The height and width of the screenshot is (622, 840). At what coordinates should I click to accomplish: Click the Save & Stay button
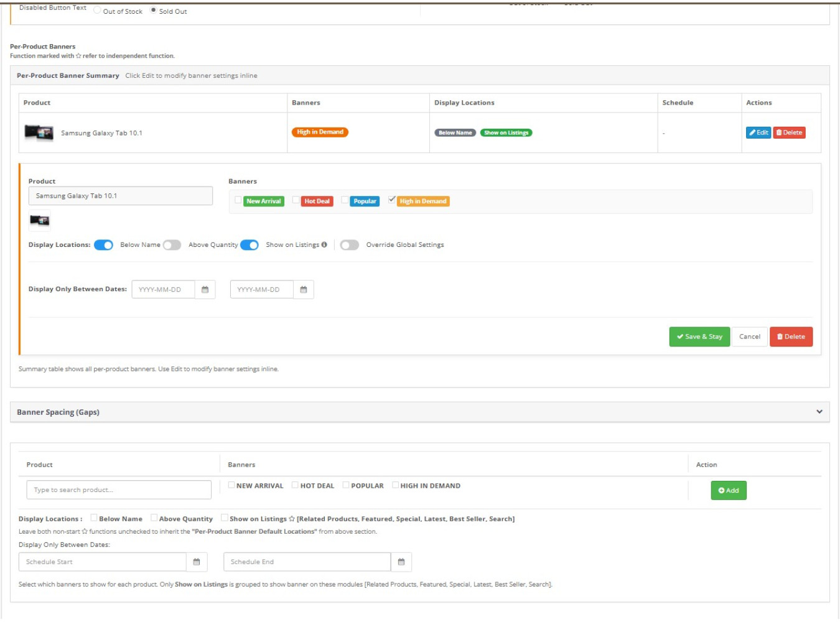pos(699,337)
